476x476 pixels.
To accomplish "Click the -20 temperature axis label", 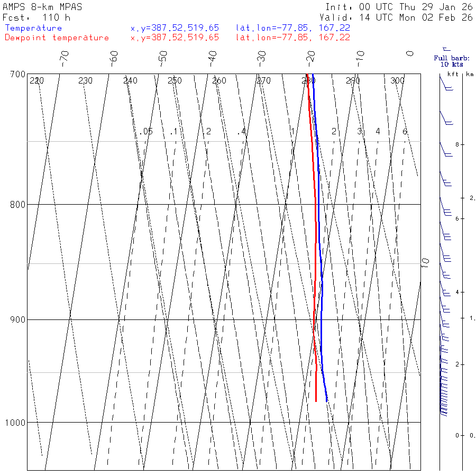I will click(x=311, y=59).
